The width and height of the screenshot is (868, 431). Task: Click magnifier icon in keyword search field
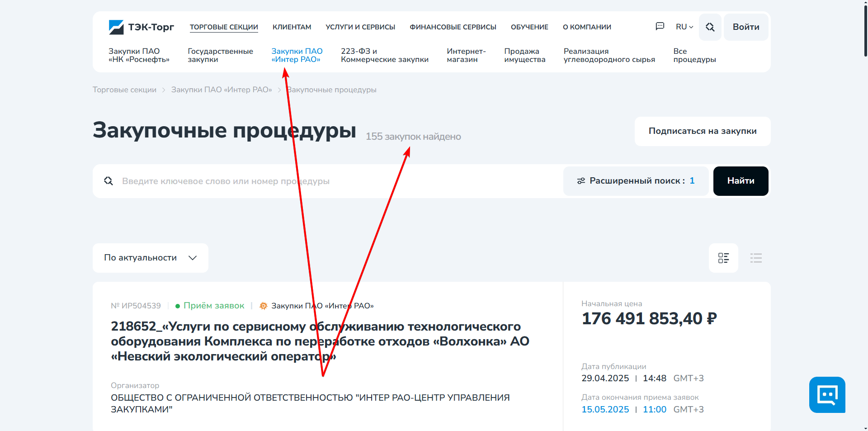point(108,181)
